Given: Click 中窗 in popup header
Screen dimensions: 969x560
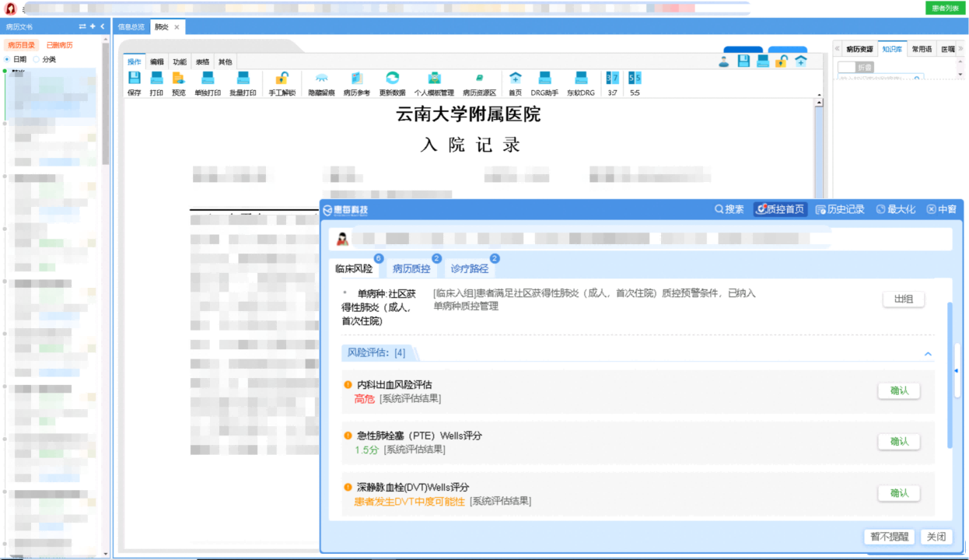Looking at the screenshot, I should (x=941, y=209).
